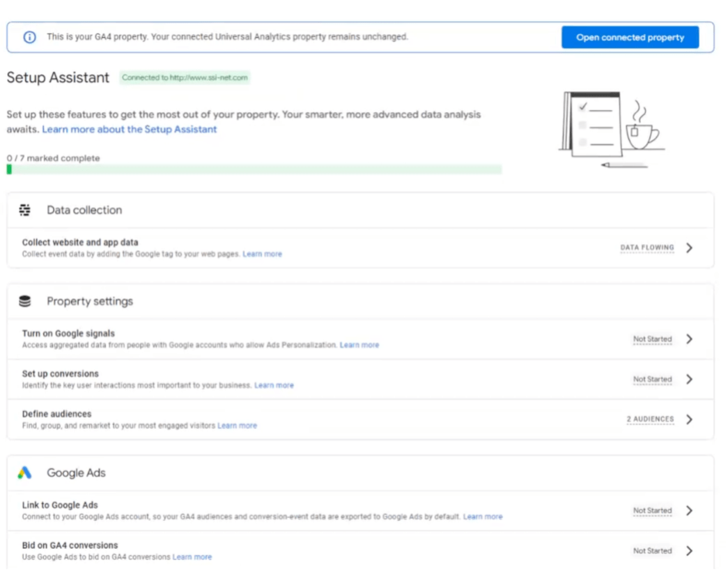Open Not Started status for Set up conversions
The width and height of the screenshot is (728, 572).
pos(652,380)
